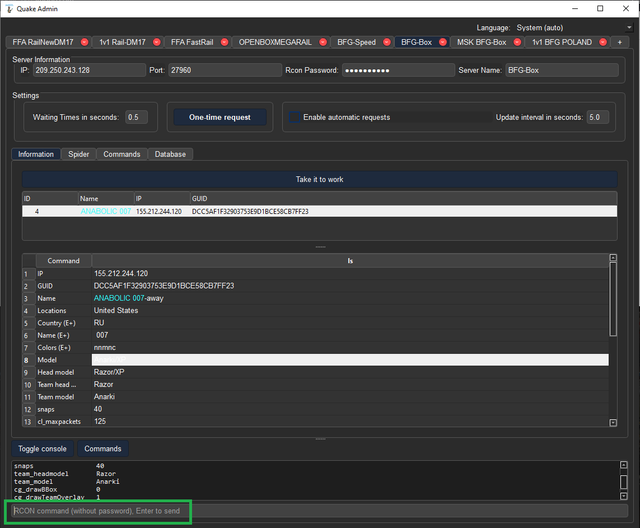Switch to the Information tab
This screenshot has height=528, width=640.
pyautogui.click(x=36, y=154)
